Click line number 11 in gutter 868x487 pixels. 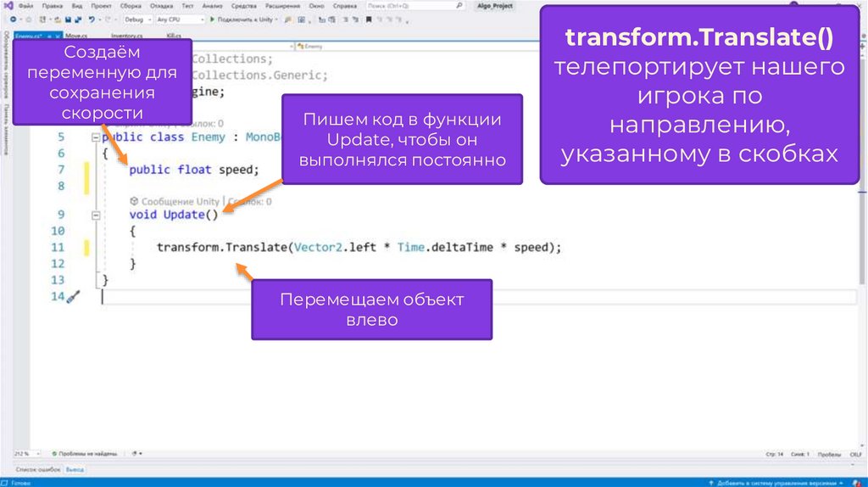58,247
